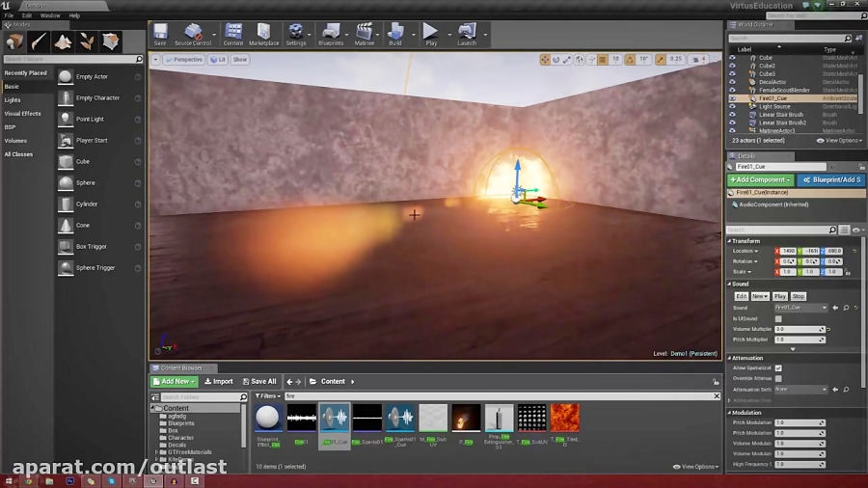The height and width of the screenshot is (488, 868).
Task: Toggle grid snapping in viewport
Action: [x=602, y=59]
